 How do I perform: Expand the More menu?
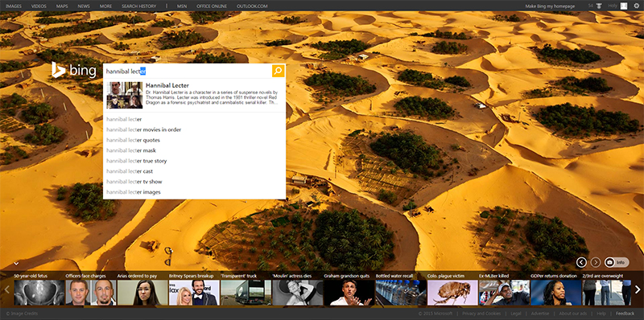[105, 6]
